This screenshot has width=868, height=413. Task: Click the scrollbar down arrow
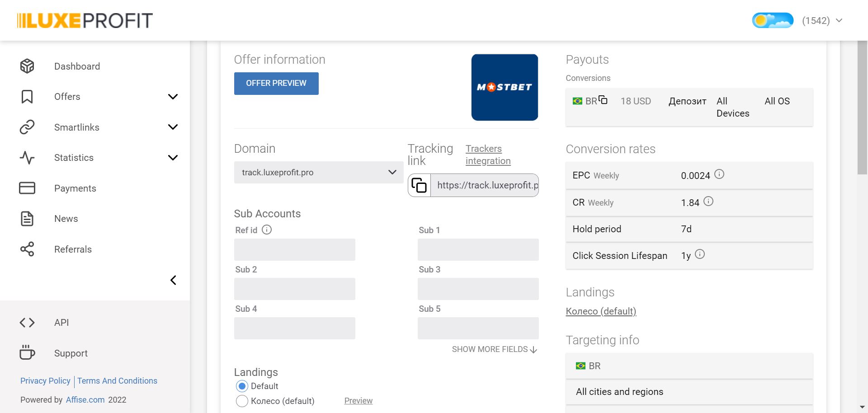[x=862, y=407]
